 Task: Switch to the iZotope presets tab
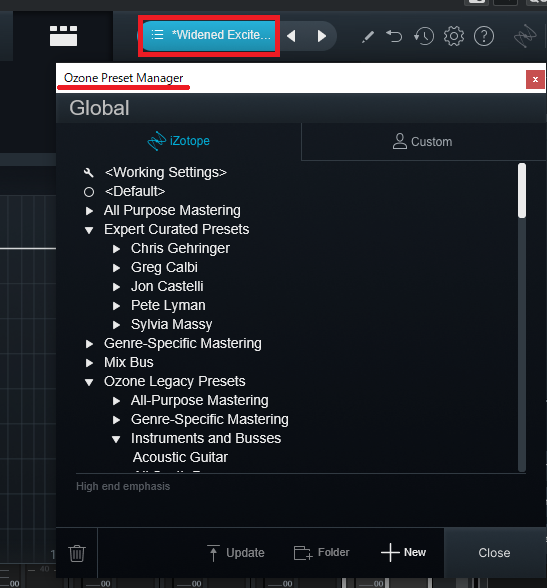[x=178, y=141]
